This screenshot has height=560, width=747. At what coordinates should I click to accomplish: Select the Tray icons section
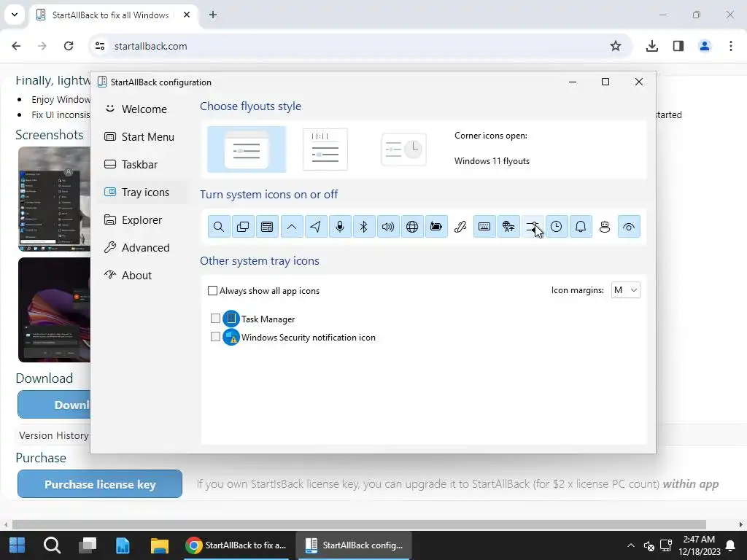coord(143,192)
